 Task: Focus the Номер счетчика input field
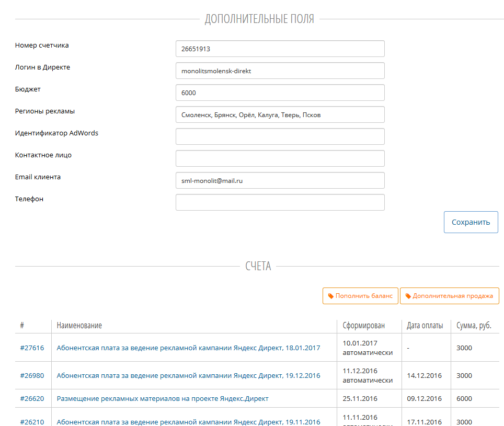[280, 49]
